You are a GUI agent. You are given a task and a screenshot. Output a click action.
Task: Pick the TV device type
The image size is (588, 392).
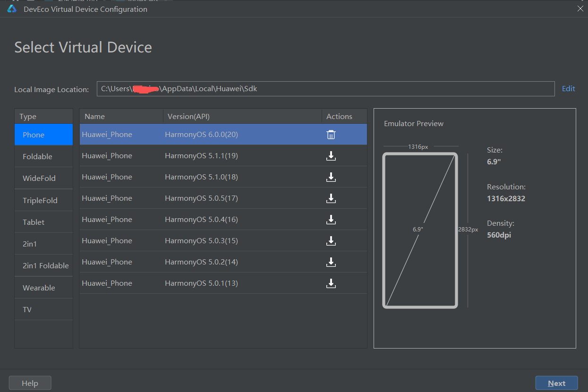(x=27, y=309)
